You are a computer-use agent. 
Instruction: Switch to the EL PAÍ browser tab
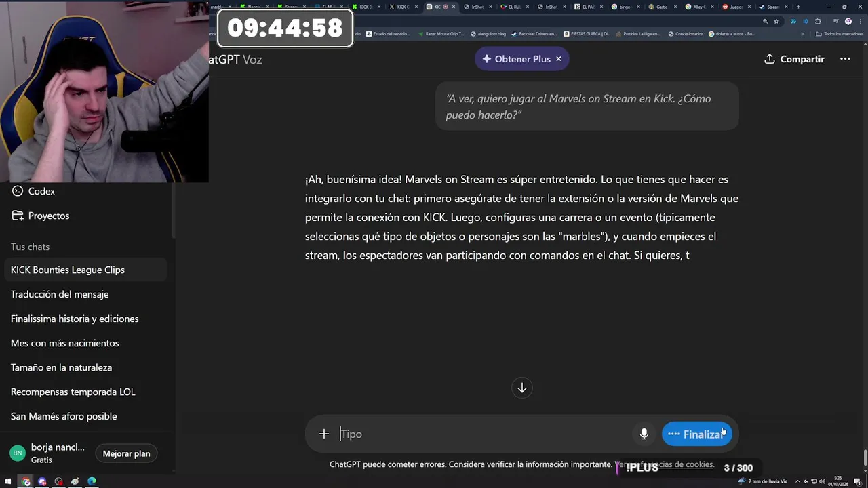589,7
